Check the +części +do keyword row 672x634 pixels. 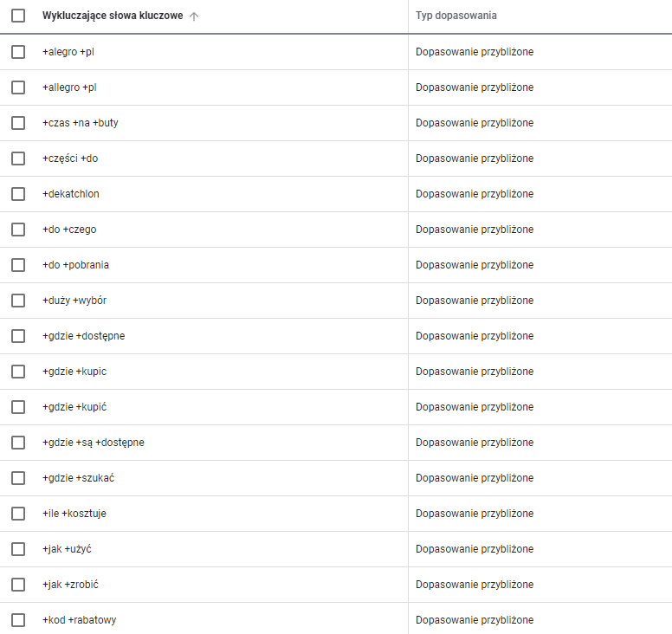click(18, 158)
